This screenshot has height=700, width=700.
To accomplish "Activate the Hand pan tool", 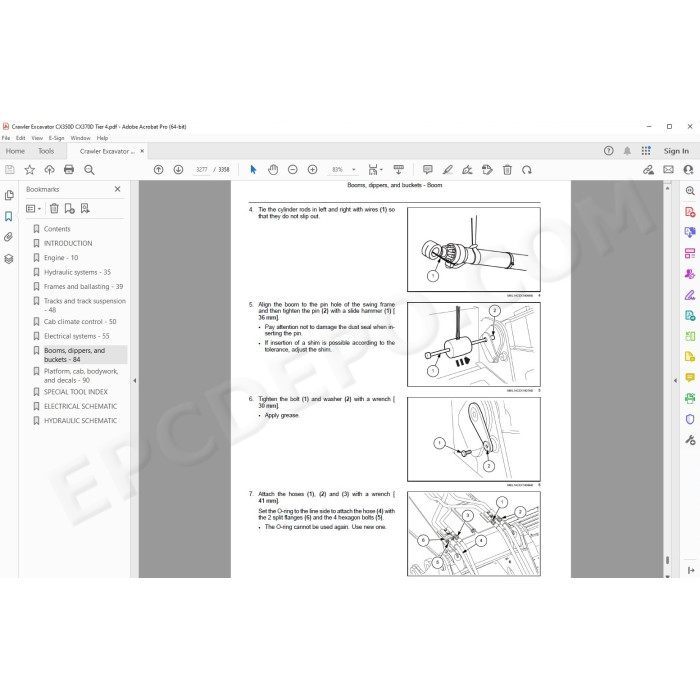I will pos(273,170).
